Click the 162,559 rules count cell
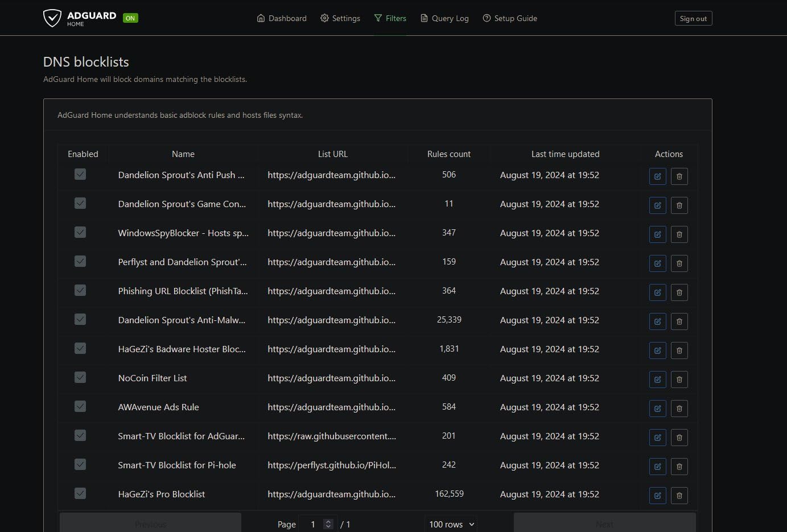787x532 pixels. pos(449,494)
